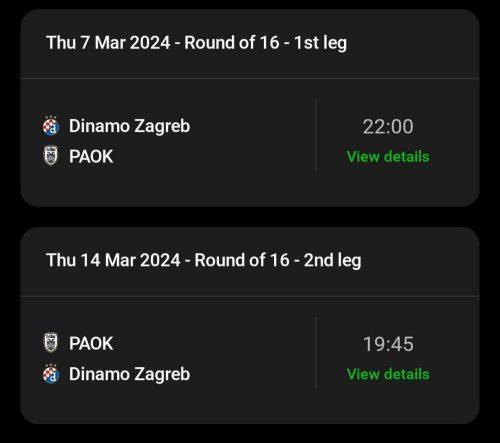Click 'Round of 16 - 1st leg' text

point(266,43)
